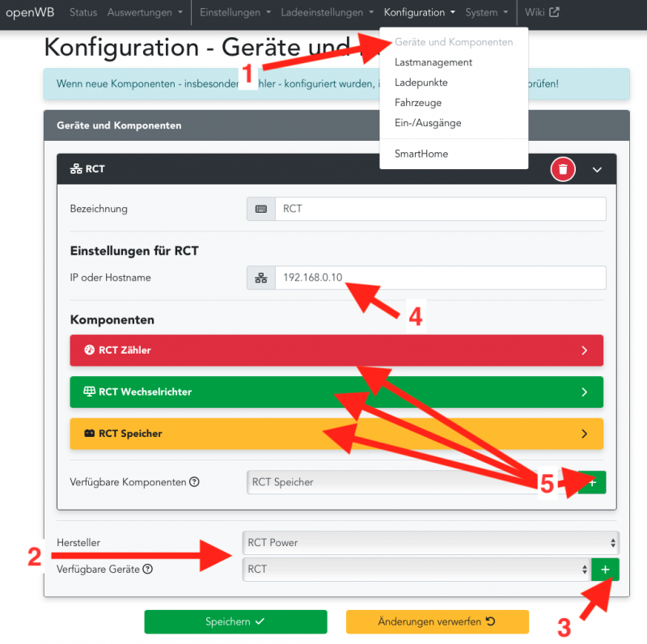The width and height of the screenshot is (647, 644).
Task: Click the green plus button to add device
Action: [x=605, y=570]
